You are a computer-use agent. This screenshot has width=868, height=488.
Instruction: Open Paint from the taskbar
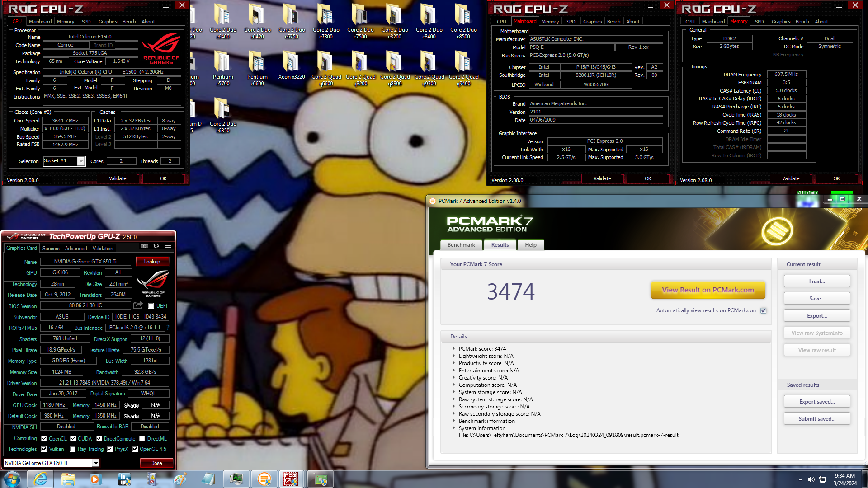(x=179, y=479)
